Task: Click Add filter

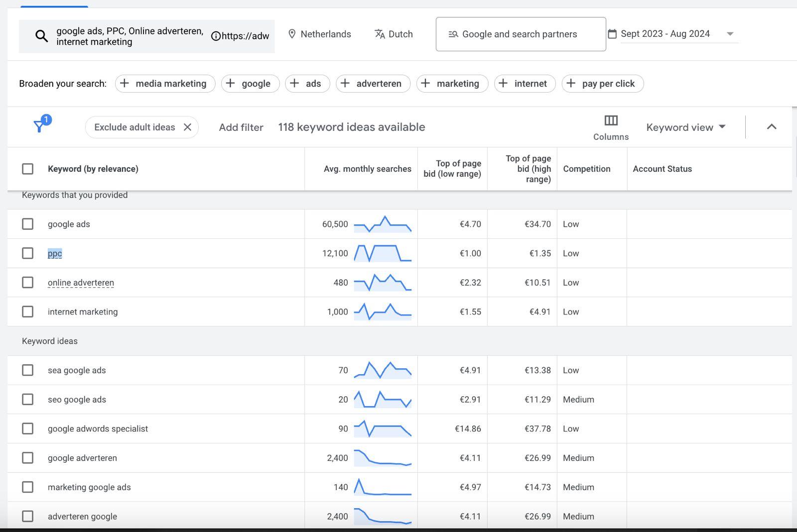Action: [x=241, y=127]
